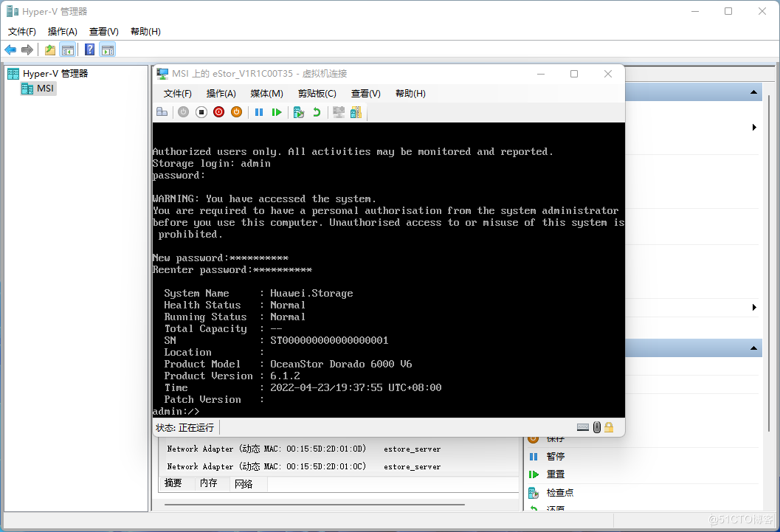Switch to the 内存 tab
Viewport: 780px width, 532px height.
209,483
